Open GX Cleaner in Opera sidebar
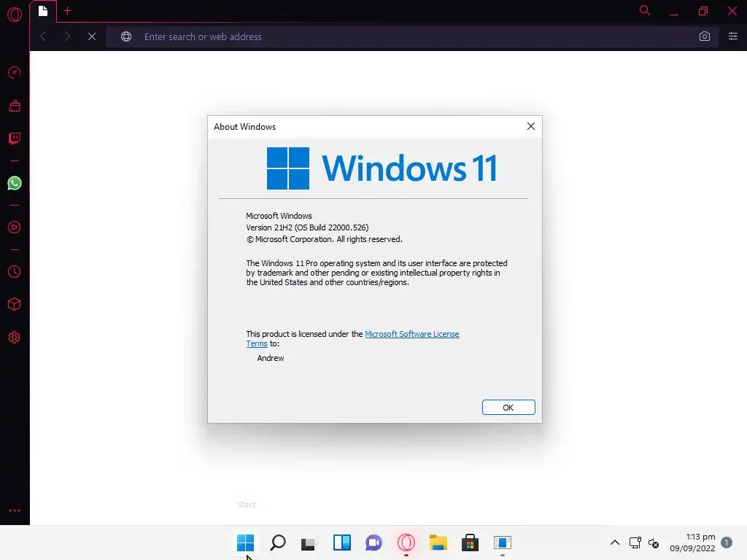This screenshot has height=560, width=747. [x=15, y=106]
